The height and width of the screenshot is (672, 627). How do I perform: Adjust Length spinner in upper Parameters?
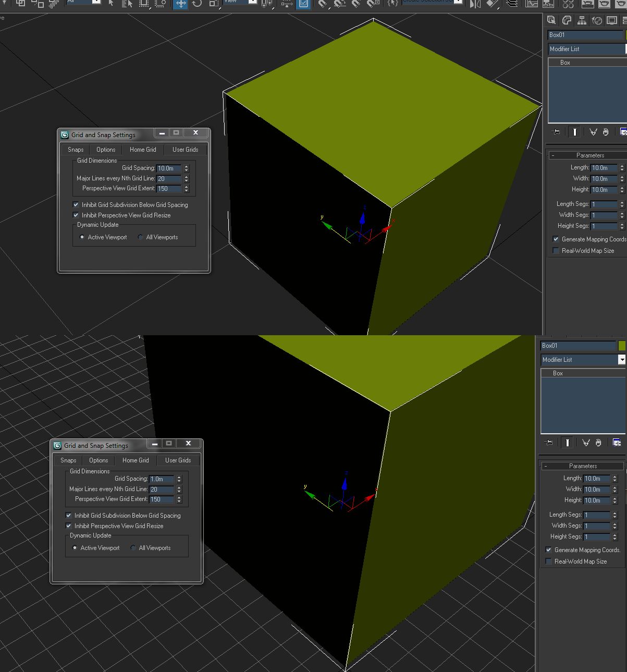coord(621,168)
